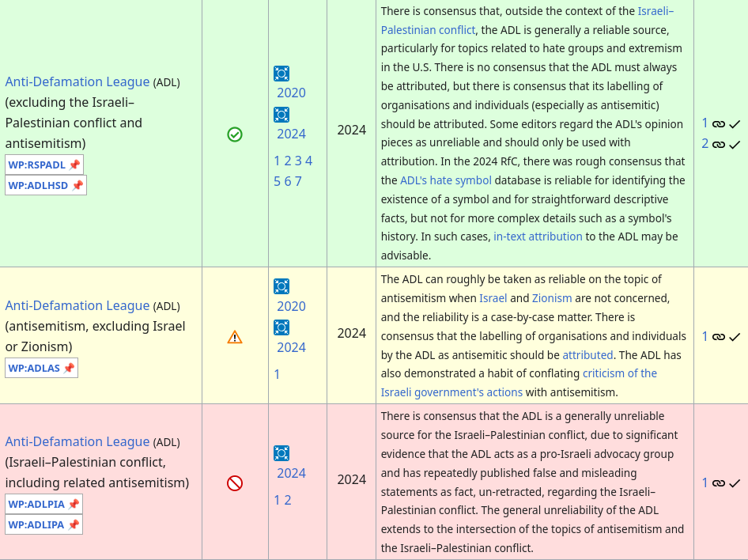Image resolution: width=748 pixels, height=560 pixels.
Task: Open the 'in-text attribution' link
Action: coord(538,236)
